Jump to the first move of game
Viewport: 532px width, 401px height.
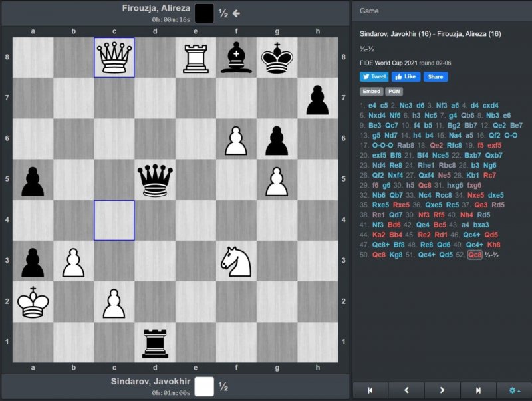(x=370, y=390)
